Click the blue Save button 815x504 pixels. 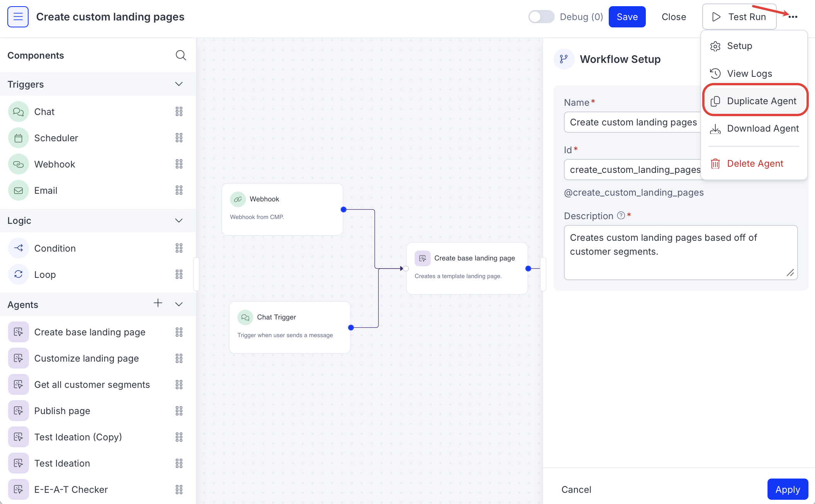[x=627, y=17]
